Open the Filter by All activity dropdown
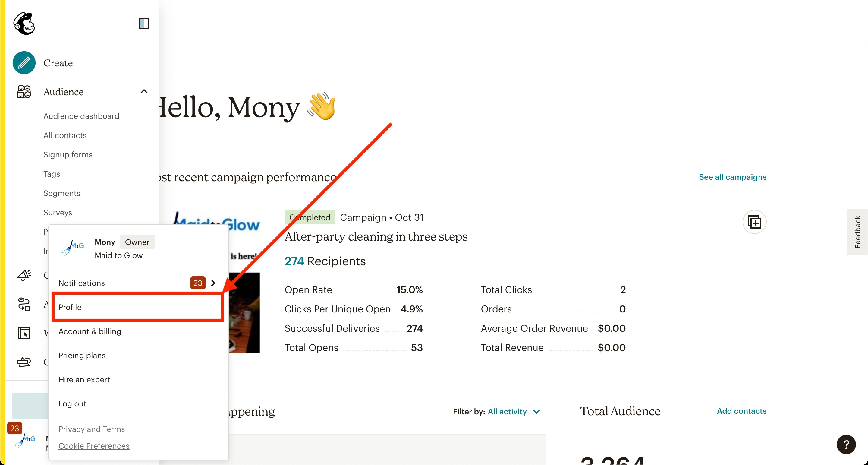Image resolution: width=868 pixels, height=465 pixels. 514,411
